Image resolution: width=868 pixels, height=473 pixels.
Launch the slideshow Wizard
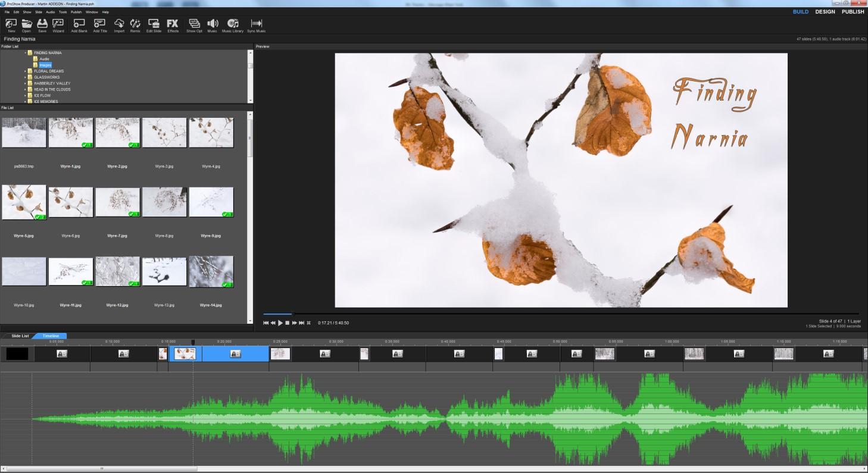(58, 24)
